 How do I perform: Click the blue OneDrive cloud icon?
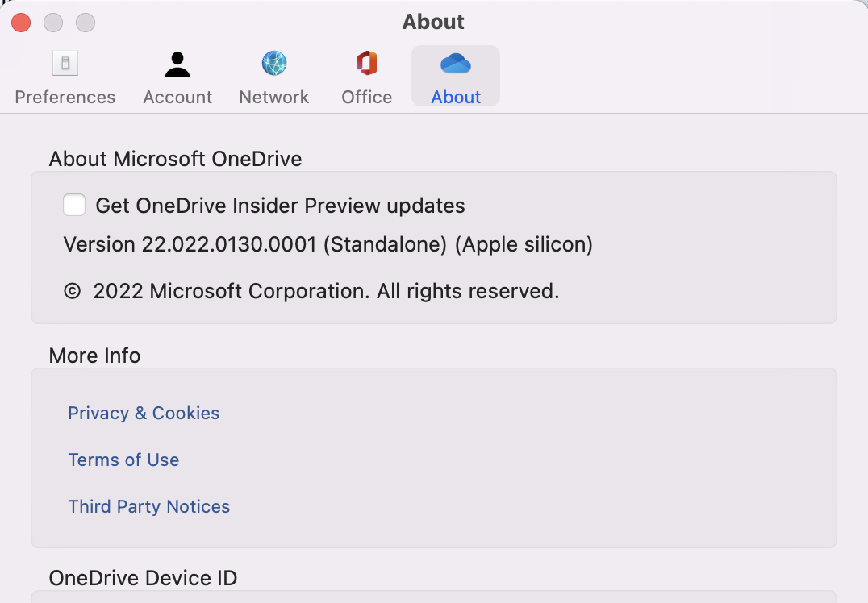click(x=456, y=64)
